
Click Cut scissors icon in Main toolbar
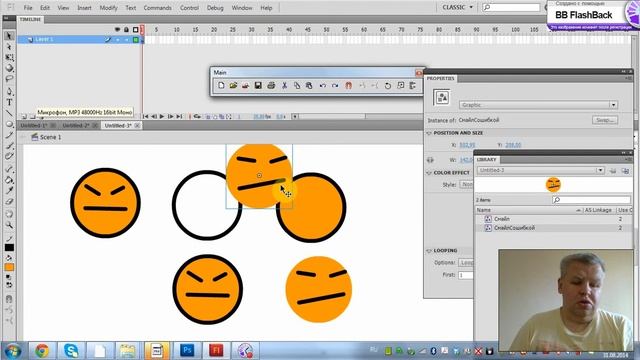click(284, 85)
